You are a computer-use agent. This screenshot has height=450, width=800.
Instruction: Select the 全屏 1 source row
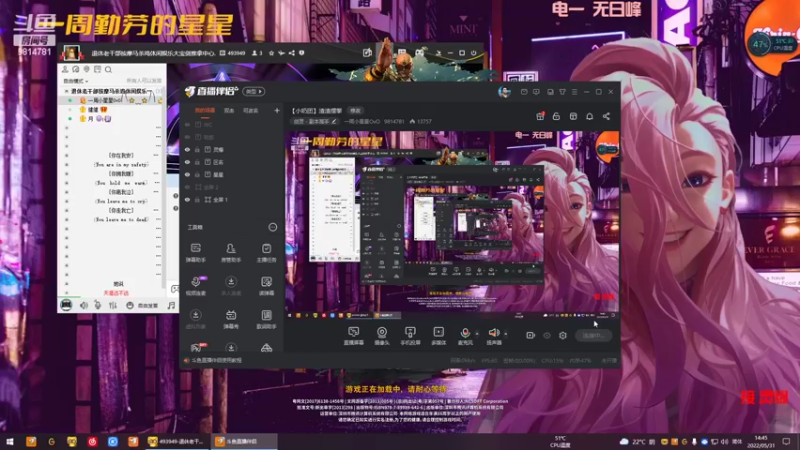click(231, 200)
